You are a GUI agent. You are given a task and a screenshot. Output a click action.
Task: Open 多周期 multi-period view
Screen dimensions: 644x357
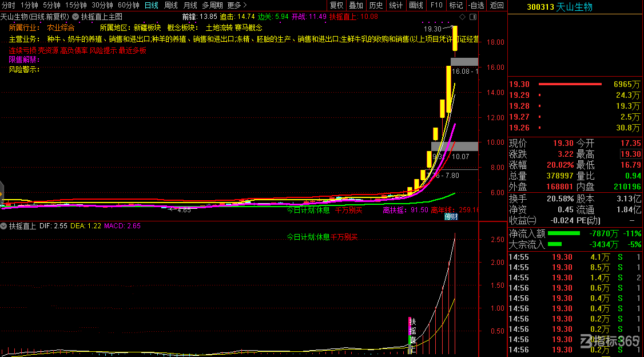pyautogui.click(x=212, y=5)
